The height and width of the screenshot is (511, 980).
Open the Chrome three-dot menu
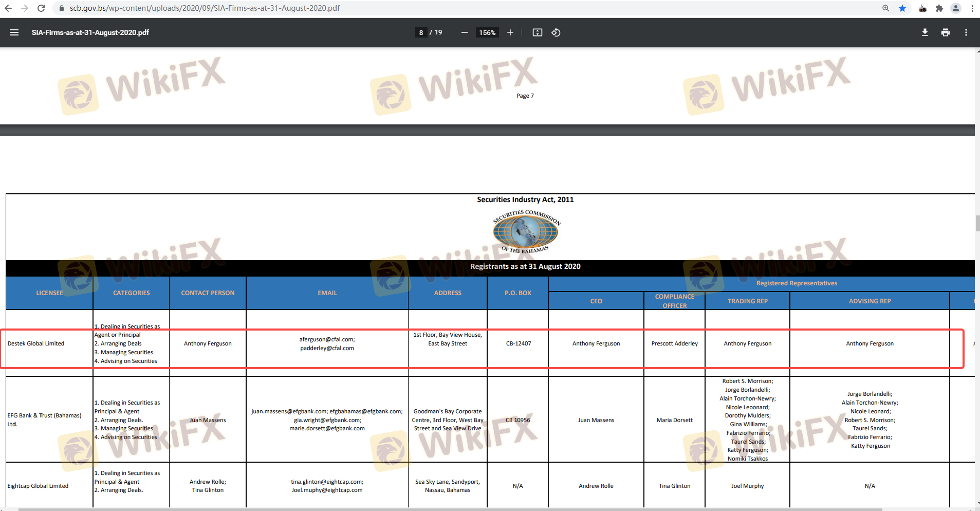972,8
